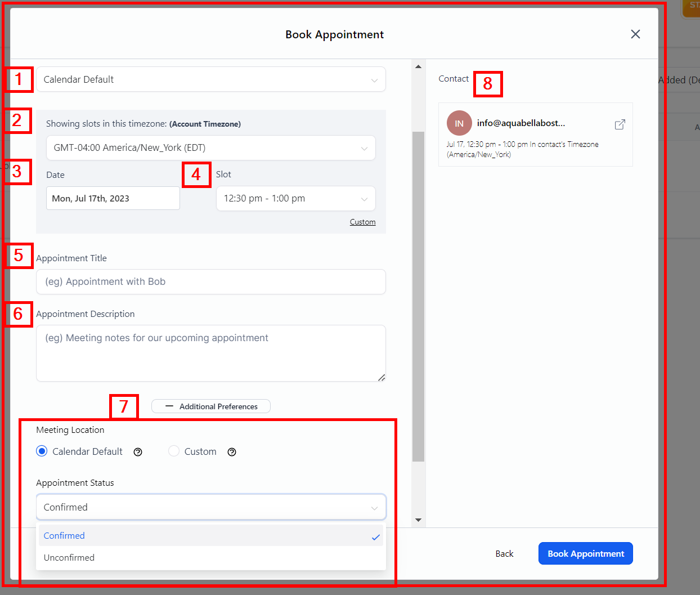This screenshot has height=595, width=700.
Task: Focus the Appointment Title input
Action: point(211,281)
